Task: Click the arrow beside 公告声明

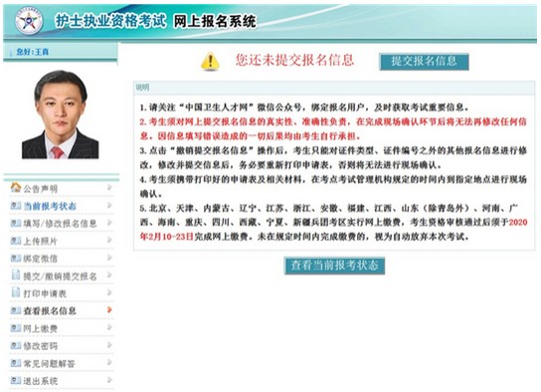Action: click(x=109, y=187)
